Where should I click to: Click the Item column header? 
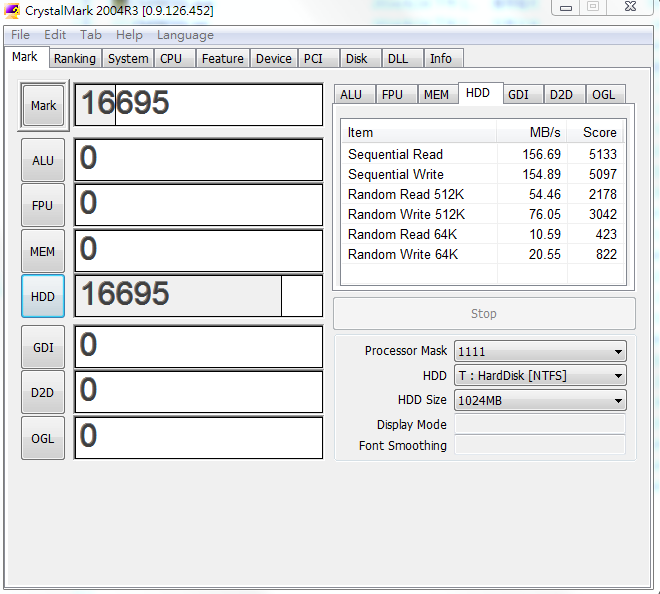[419, 132]
